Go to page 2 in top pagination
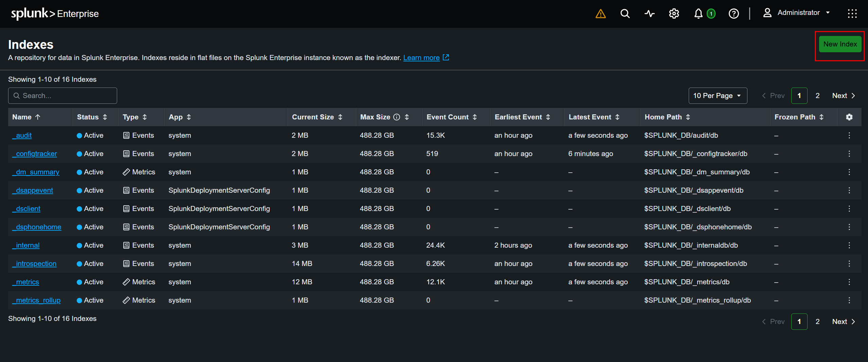 coord(817,96)
